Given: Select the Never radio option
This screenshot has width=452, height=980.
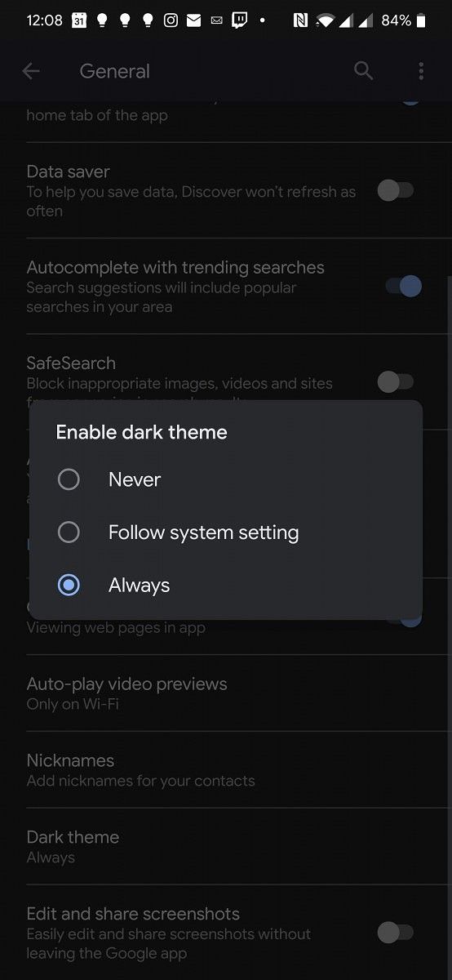Looking at the screenshot, I should [x=69, y=479].
